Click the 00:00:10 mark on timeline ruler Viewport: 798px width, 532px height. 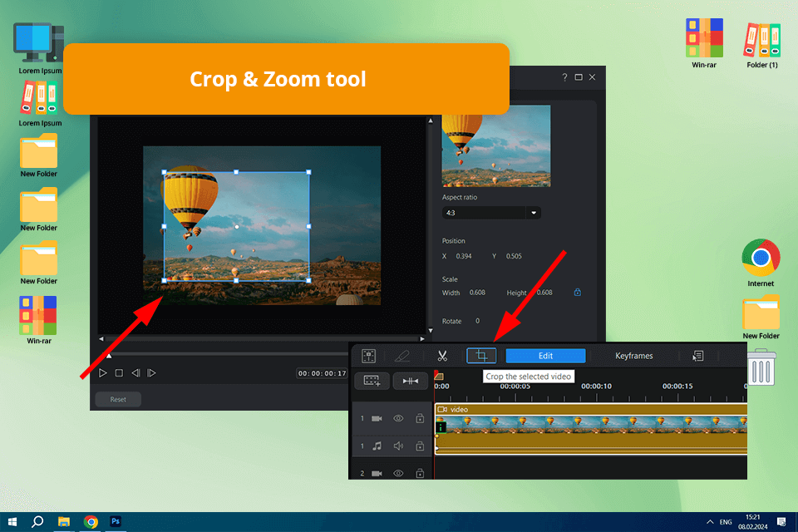click(596, 386)
